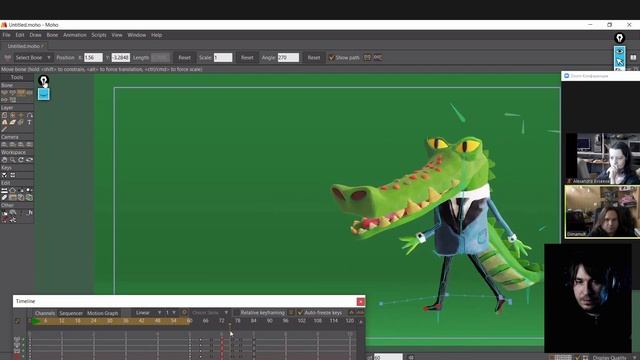Open the Window menu
Viewport: 640px width, 360px height.
[137, 35]
